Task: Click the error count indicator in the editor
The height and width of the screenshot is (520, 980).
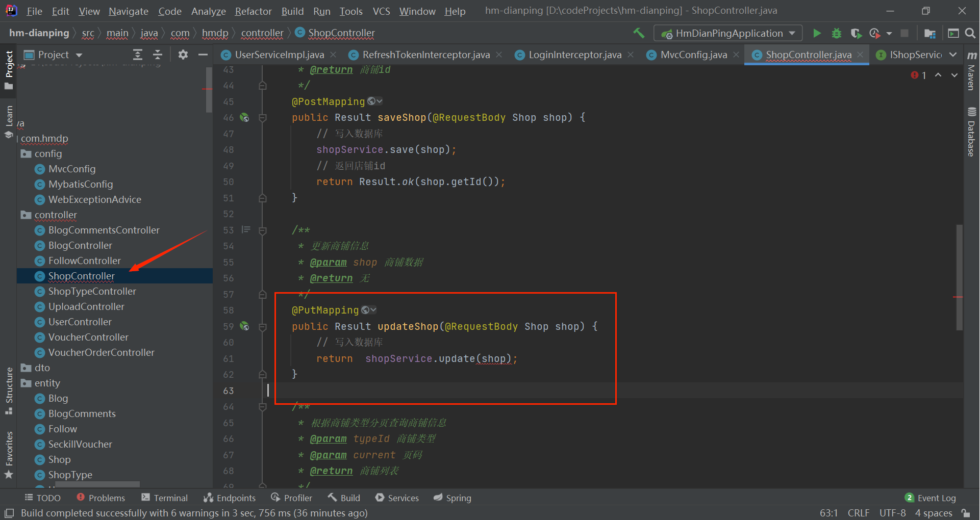Action: pyautogui.click(x=918, y=75)
